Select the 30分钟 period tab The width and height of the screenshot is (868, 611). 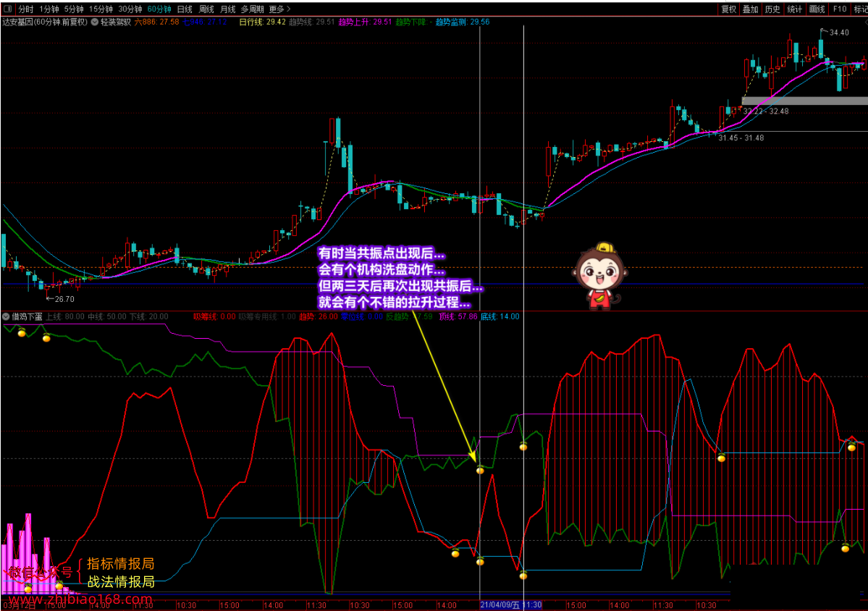tap(130, 9)
